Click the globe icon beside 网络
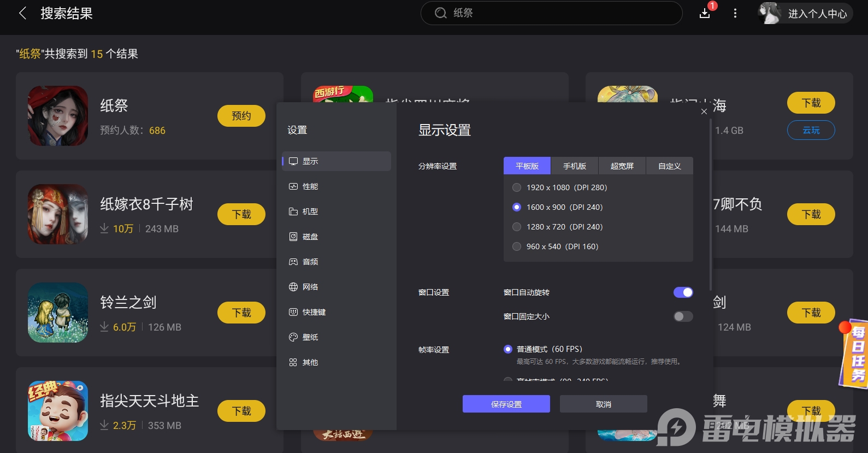868x453 pixels. [293, 287]
